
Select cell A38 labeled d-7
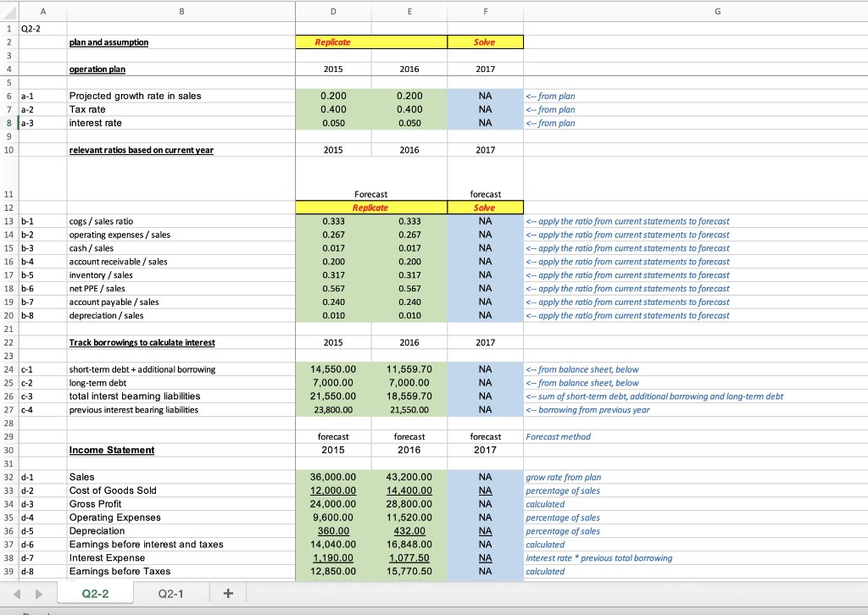43,558
